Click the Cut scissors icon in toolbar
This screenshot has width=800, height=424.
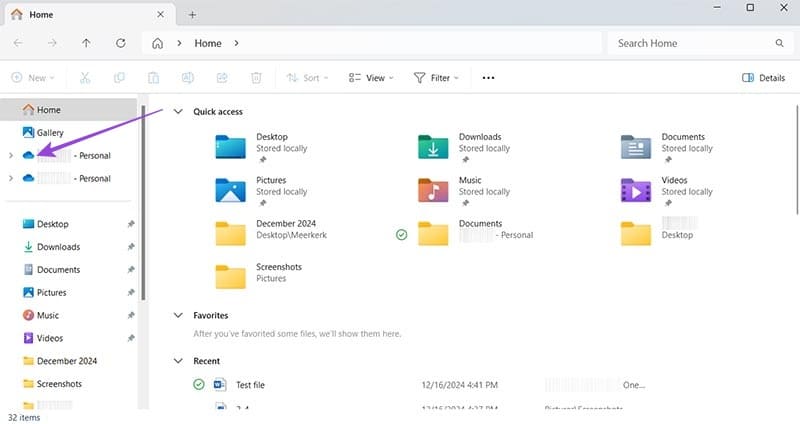[x=84, y=77]
